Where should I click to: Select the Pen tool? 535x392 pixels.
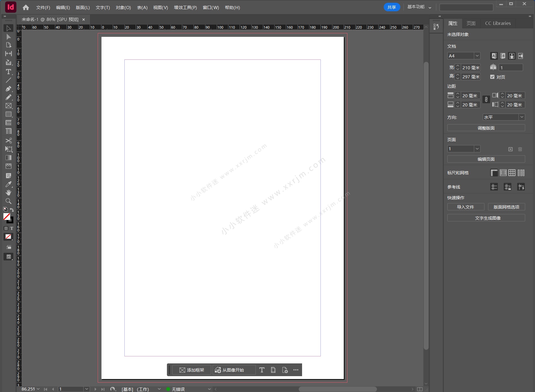coord(8,89)
